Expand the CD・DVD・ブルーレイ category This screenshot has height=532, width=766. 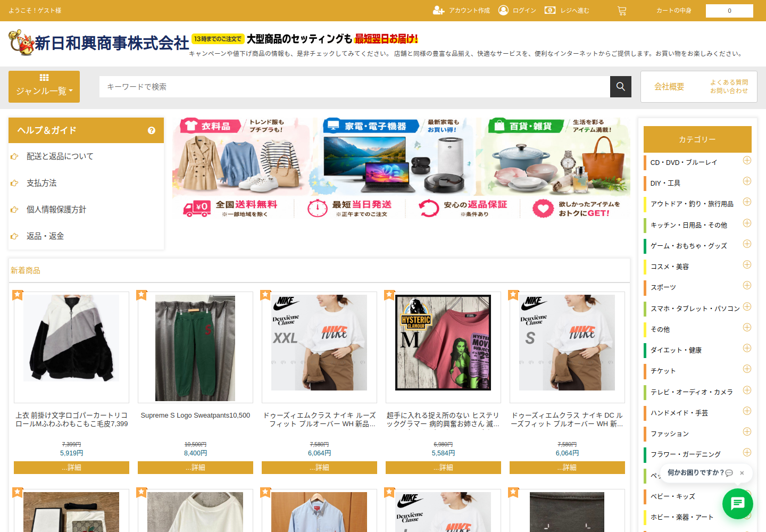tap(747, 161)
